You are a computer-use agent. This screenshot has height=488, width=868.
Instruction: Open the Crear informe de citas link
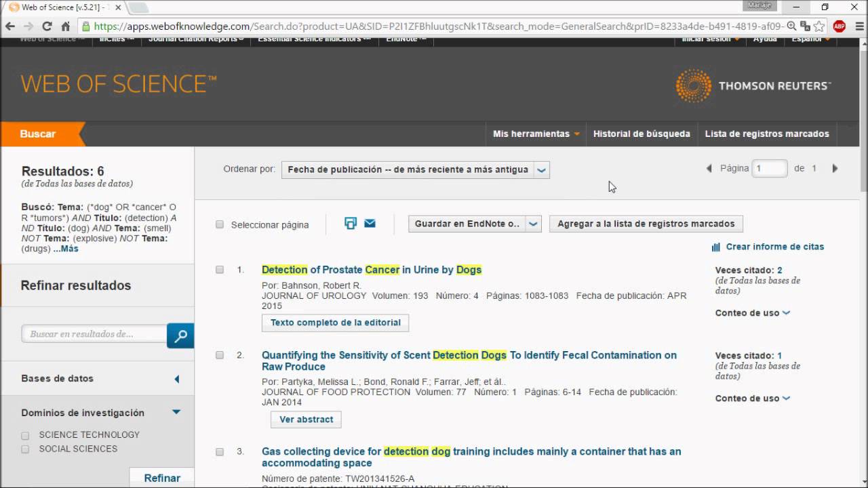coord(775,247)
